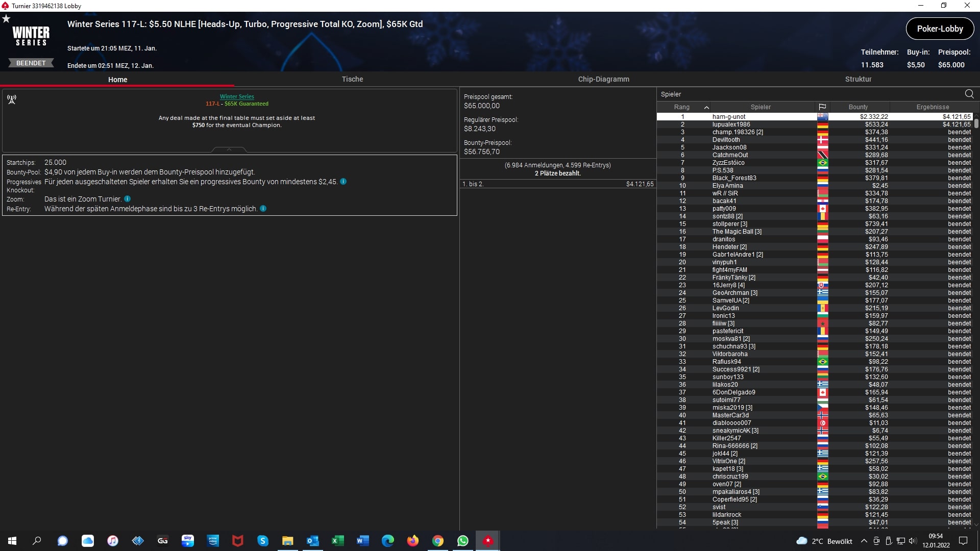Open the Chip-Diagramm tab
This screenshot has width=980, height=551.
[x=603, y=79]
